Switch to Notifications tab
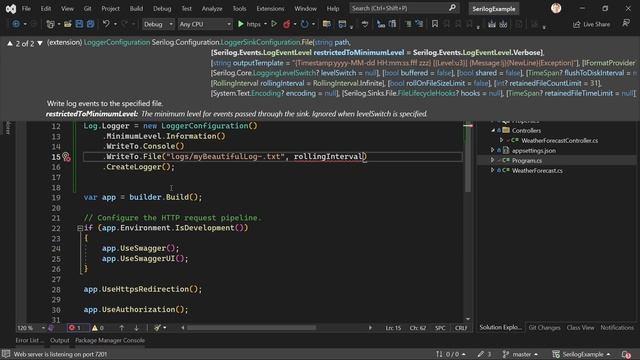640x360 pixels. click(x=617, y=327)
